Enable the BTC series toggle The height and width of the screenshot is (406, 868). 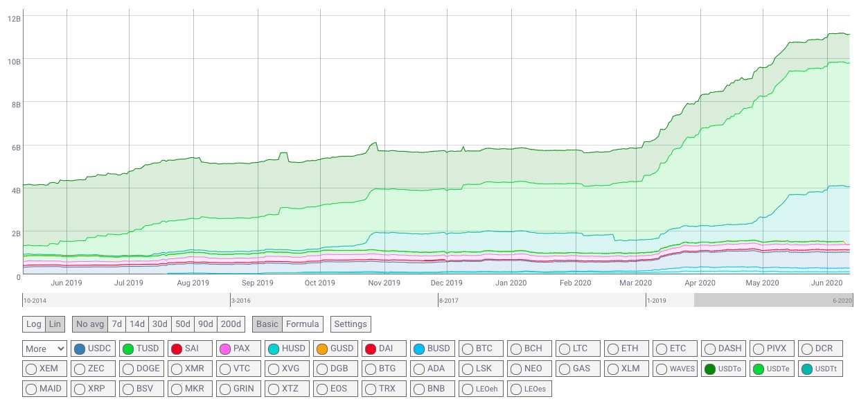[x=468, y=348]
